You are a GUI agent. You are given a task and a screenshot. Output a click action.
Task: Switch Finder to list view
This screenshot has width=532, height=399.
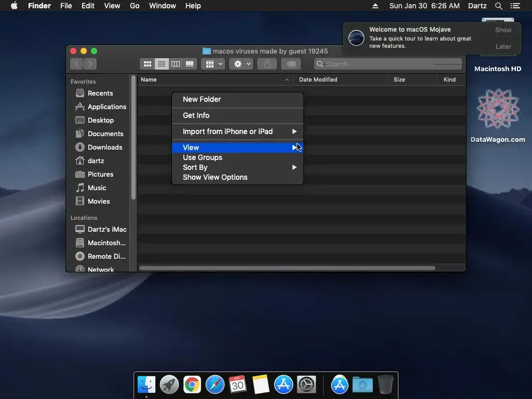click(x=162, y=64)
